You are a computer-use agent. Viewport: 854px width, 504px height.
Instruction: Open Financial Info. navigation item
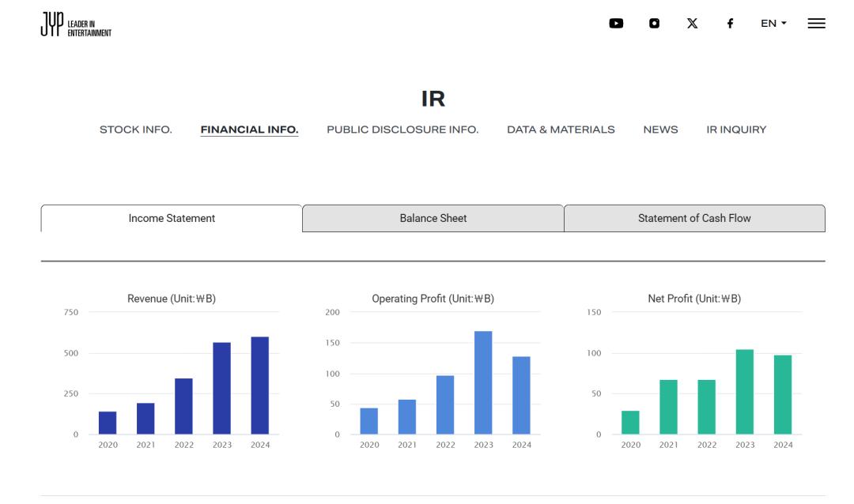tap(249, 130)
